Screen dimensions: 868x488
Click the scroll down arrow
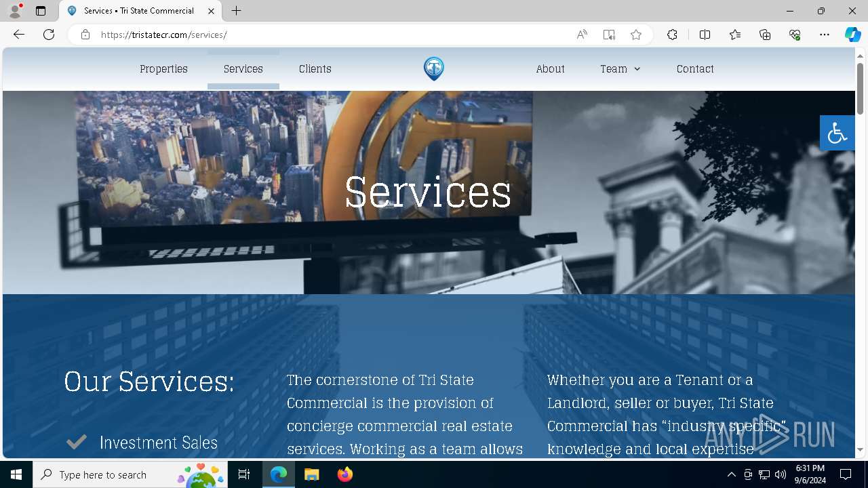point(861,449)
